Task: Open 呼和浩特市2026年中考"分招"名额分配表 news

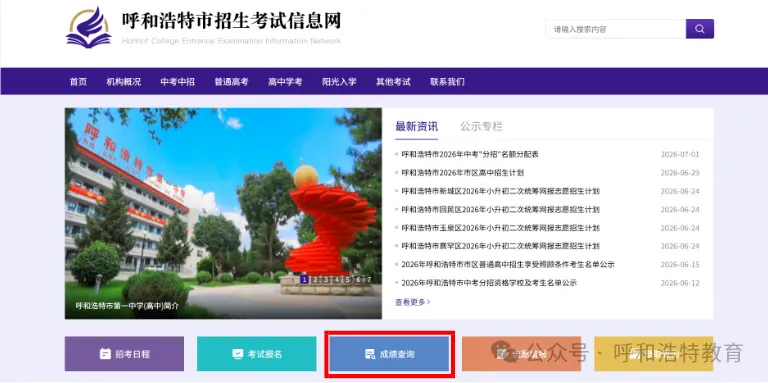Action: click(x=470, y=154)
